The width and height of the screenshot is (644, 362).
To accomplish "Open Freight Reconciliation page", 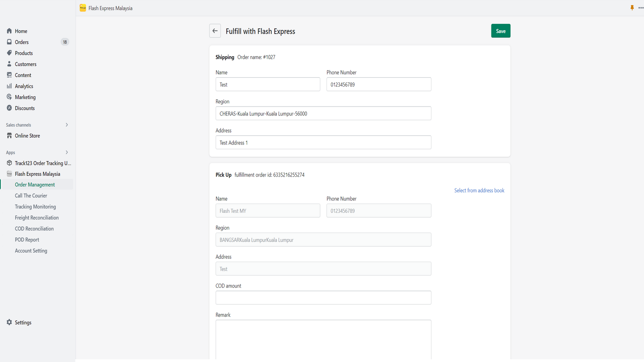I will (x=37, y=218).
